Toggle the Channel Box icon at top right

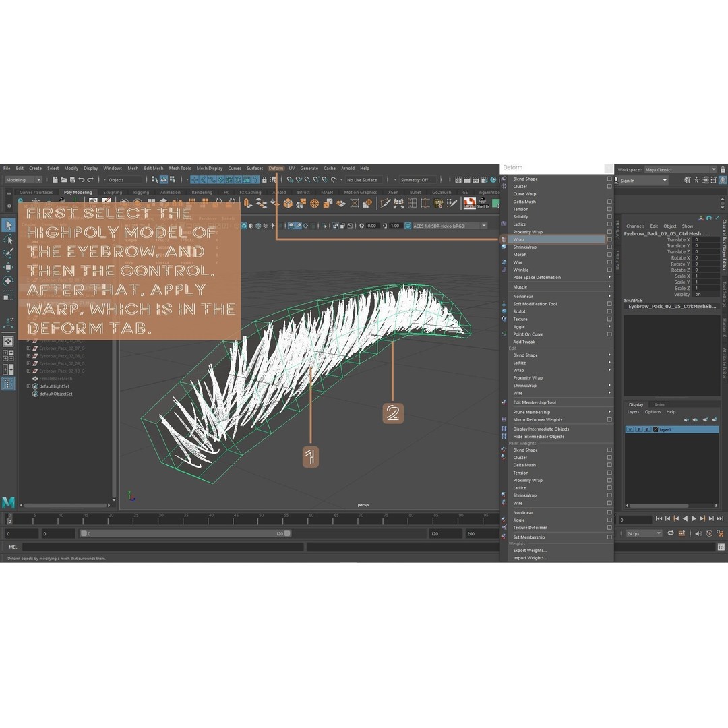tap(723, 180)
